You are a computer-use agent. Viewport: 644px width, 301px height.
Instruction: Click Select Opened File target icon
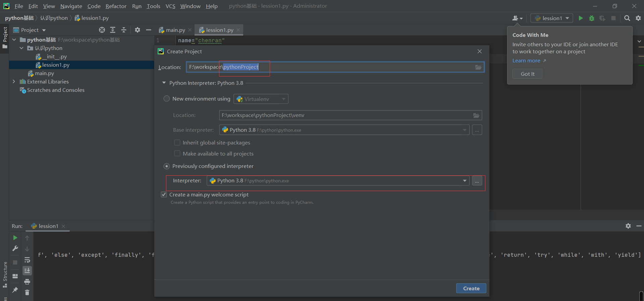[x=102, y=30]
